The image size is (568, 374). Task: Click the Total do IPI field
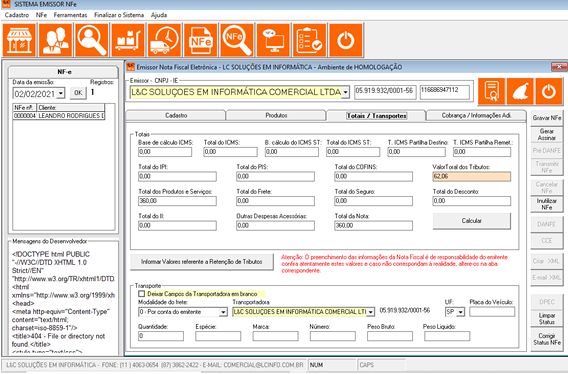pos(178,176)
